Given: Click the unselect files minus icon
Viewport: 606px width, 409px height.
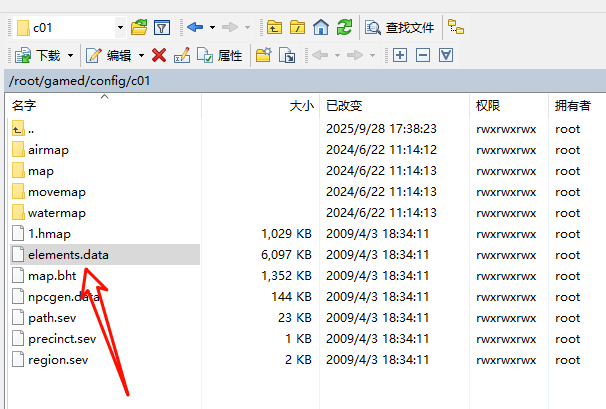Looking at the screenshot, I should [423, 56].
